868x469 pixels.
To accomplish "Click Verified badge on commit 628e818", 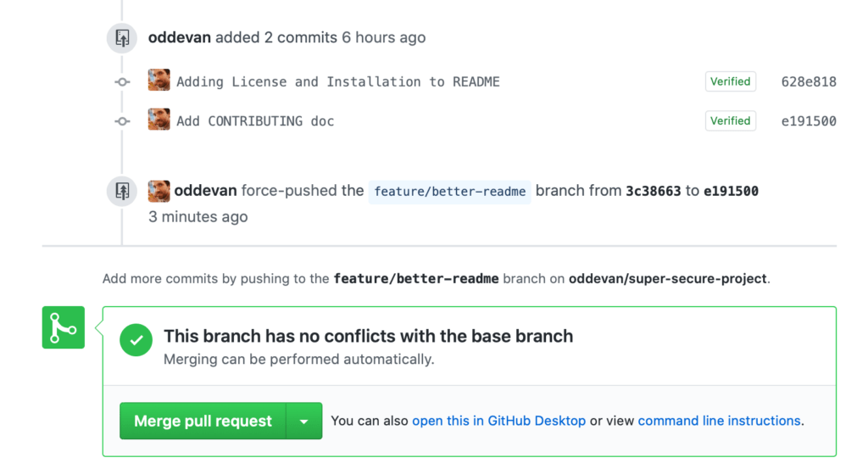I will click(x=730, y=81).
